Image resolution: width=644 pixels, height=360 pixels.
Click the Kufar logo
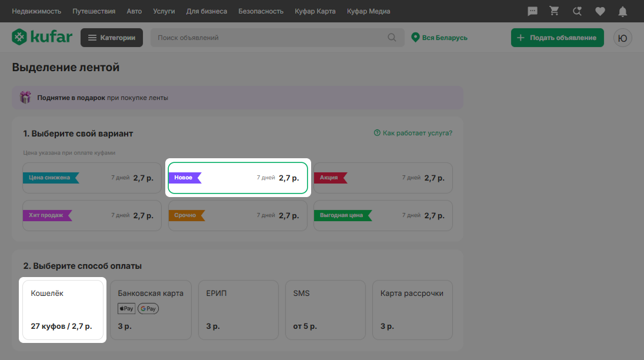[x=42, y=37]
